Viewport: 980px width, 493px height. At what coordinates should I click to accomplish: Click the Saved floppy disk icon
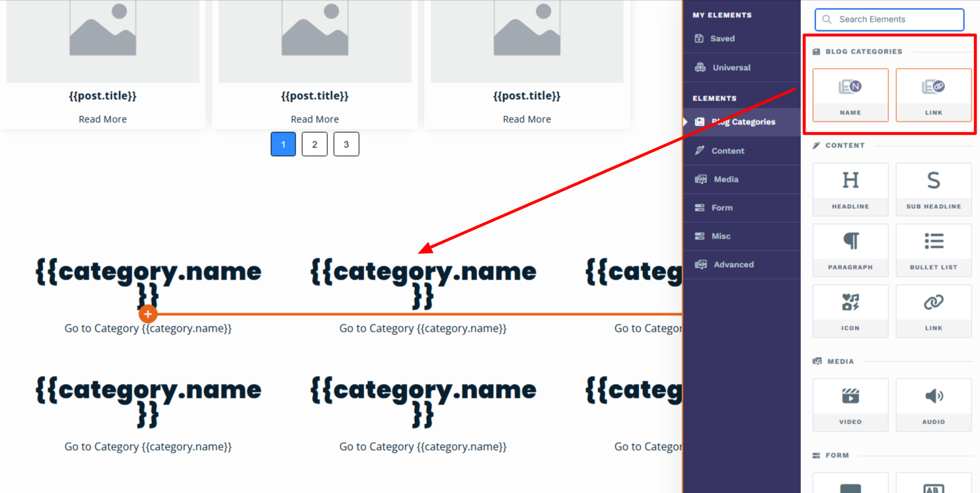pos(699,38)
